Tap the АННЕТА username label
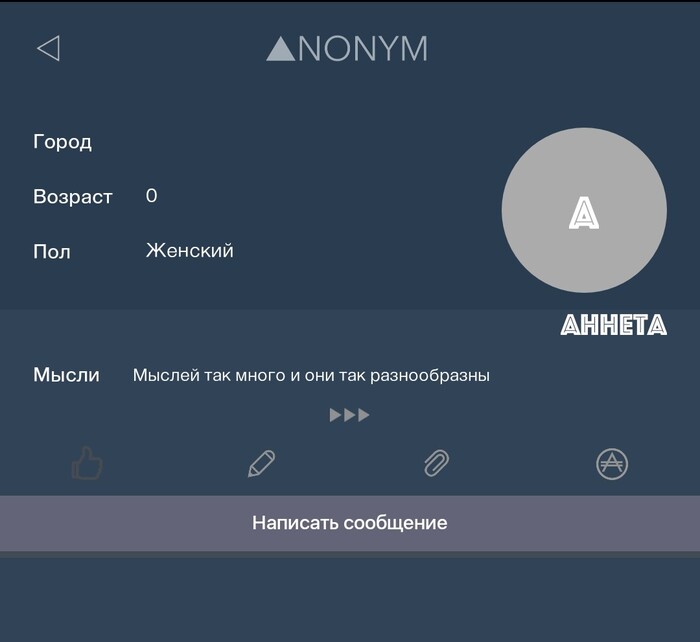This screenshot has height=642, width=700. [614, 325]
